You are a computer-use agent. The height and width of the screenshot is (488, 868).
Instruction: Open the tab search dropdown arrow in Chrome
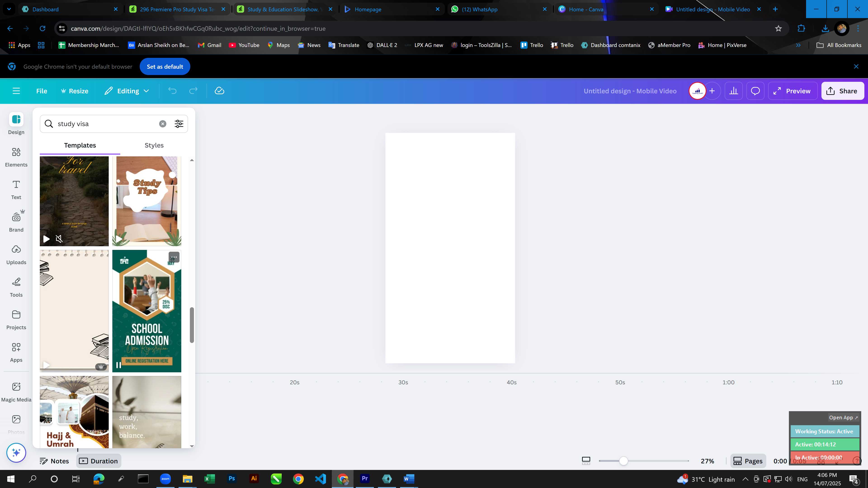click(9, 9)
